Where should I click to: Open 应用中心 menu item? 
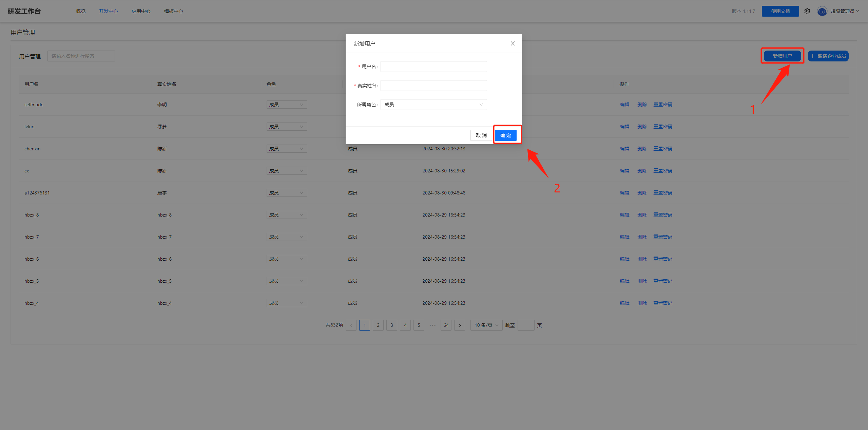coord(141,11)
